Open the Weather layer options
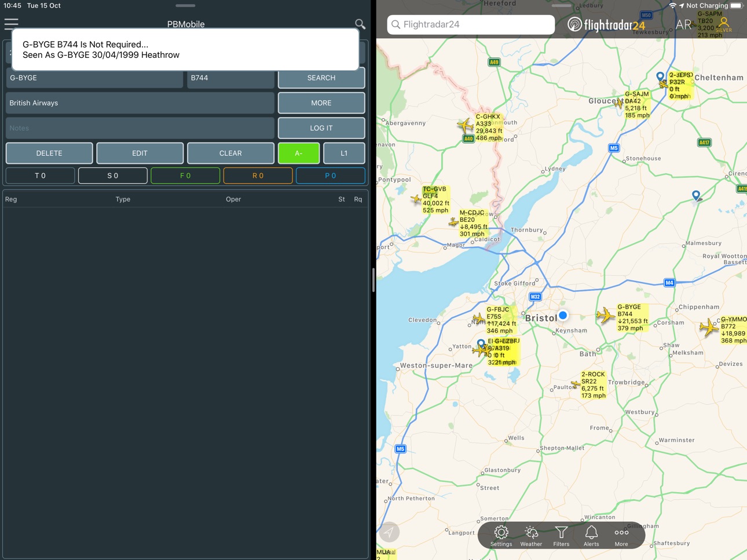747x560 pixels. 531,536
